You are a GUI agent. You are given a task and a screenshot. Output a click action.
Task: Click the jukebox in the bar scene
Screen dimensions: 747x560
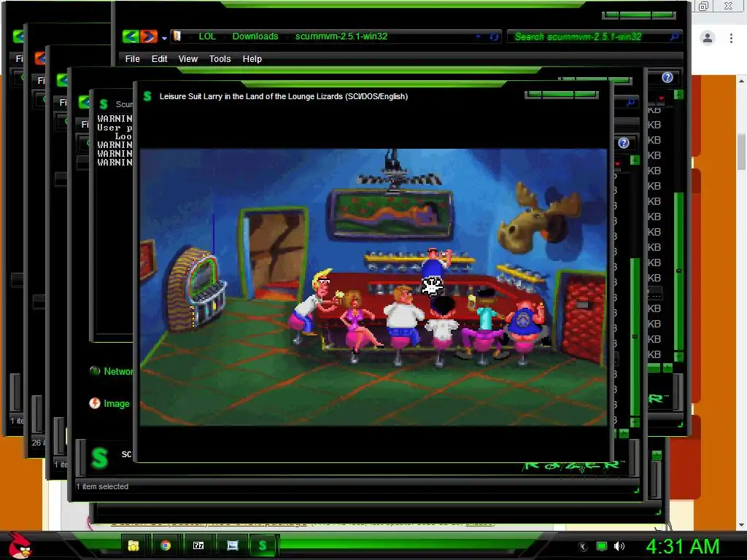coord(196,289)
